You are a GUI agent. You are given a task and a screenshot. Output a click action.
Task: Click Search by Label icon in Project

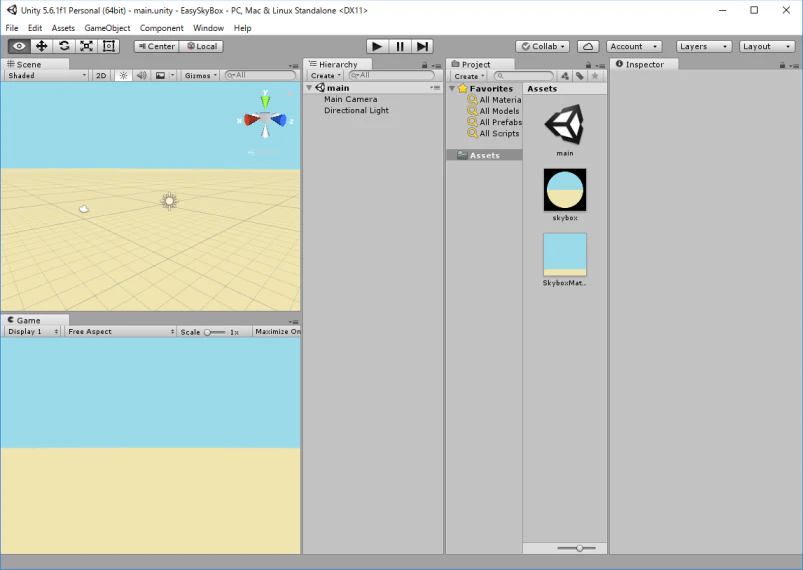coord(580,76)
